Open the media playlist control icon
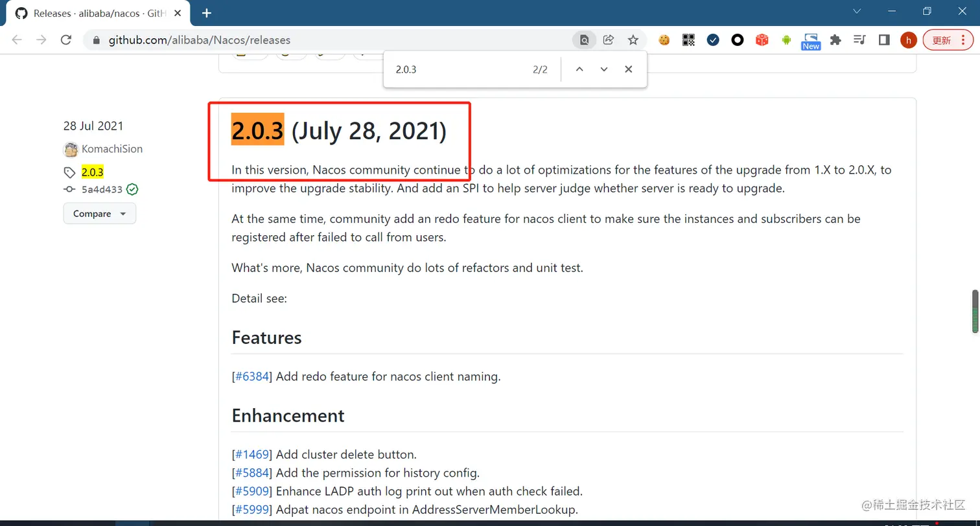980x526 pixels. coord(860,40)
